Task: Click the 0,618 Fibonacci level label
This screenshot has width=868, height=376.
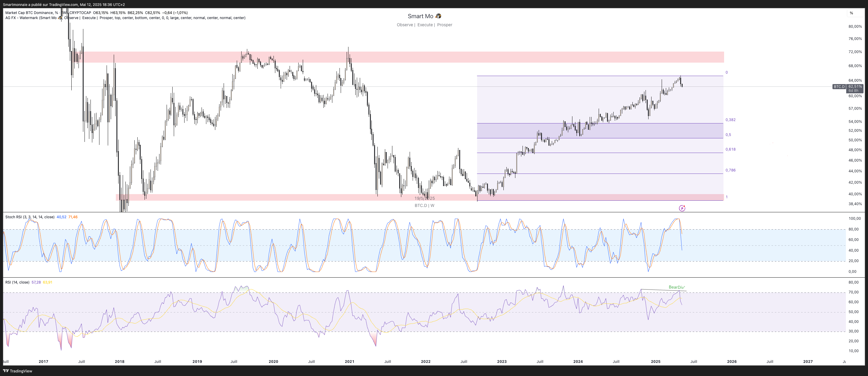Action: [x=730, y=149]
